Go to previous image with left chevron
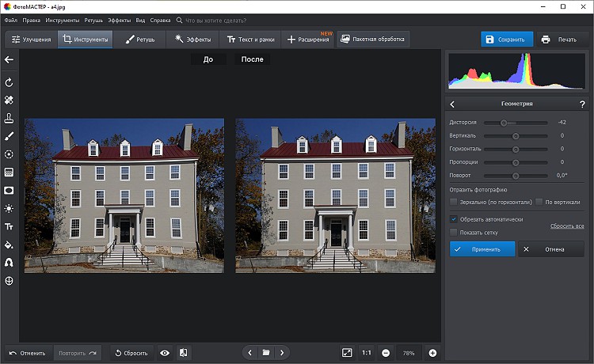This screenshot has height=364, width=594. pyautogui.click(x=250, y=352)
